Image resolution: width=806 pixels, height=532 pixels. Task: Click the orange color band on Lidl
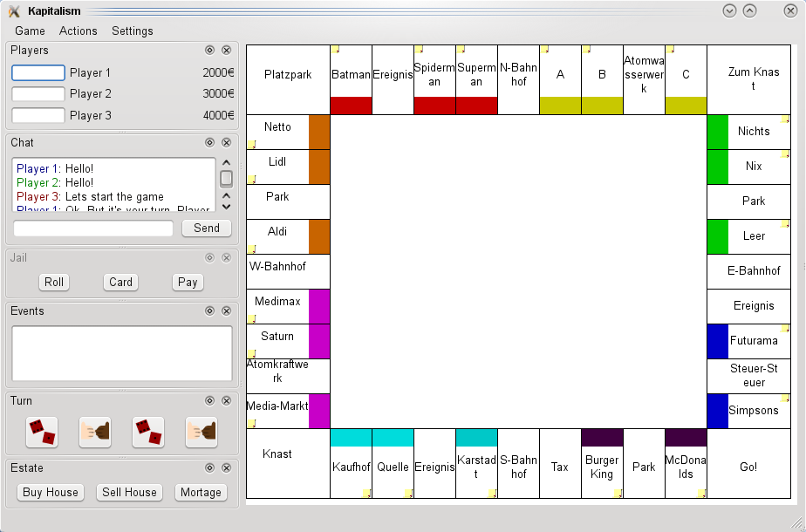pos(319,167)
